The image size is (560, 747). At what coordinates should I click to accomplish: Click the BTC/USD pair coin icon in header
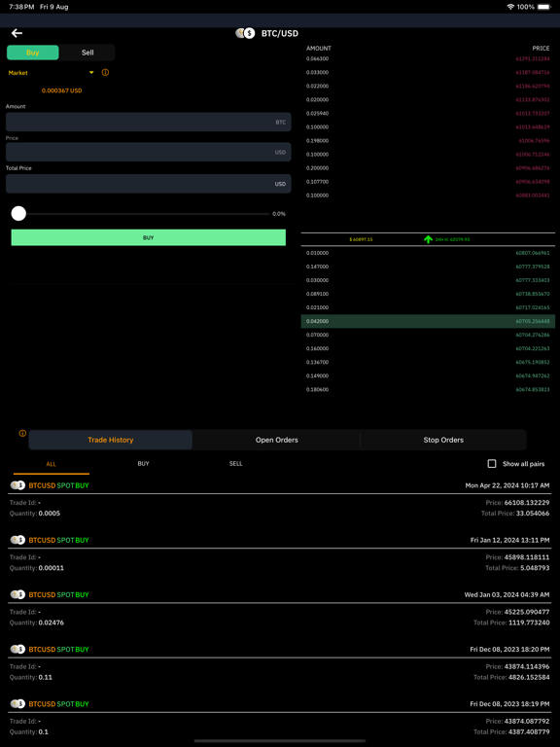(x=245, y=33)
